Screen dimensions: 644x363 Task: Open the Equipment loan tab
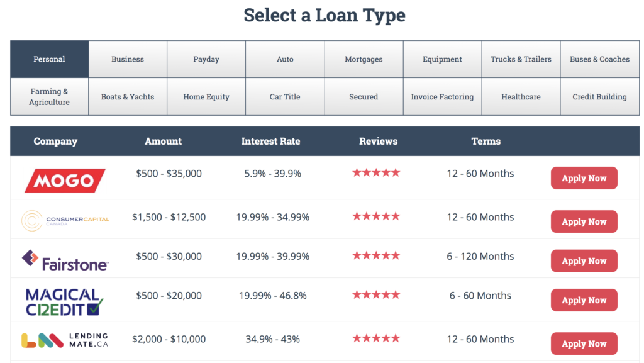pyautogui.click(x=442, y=59)
